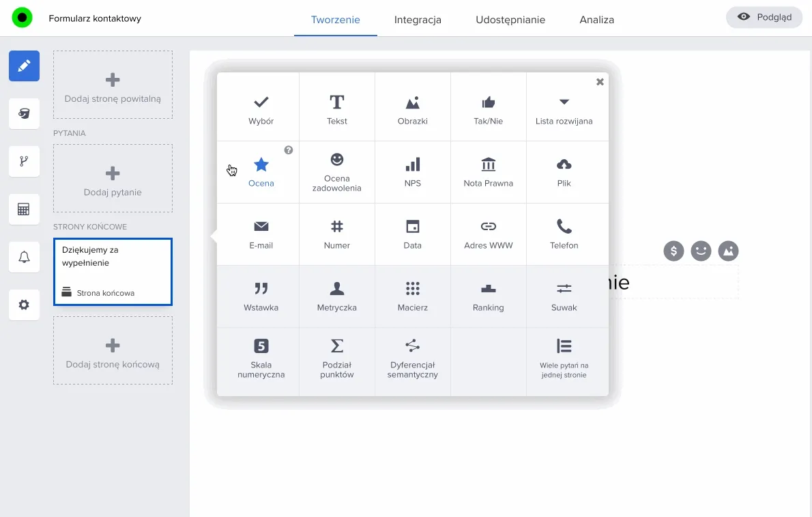Choose the Ocena zadowolenia smiley type
This screenshot has height=517, width=812.
[x=336, y=172]
